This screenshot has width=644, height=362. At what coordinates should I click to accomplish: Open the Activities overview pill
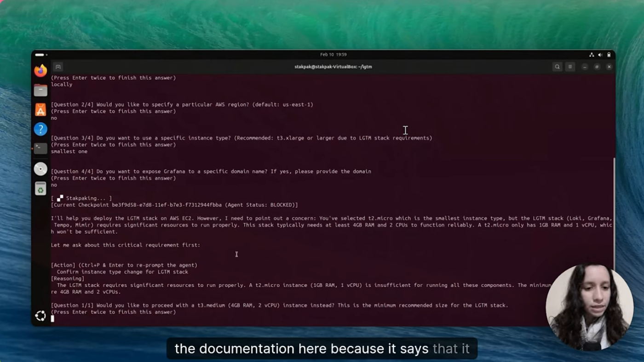[41, 55]
